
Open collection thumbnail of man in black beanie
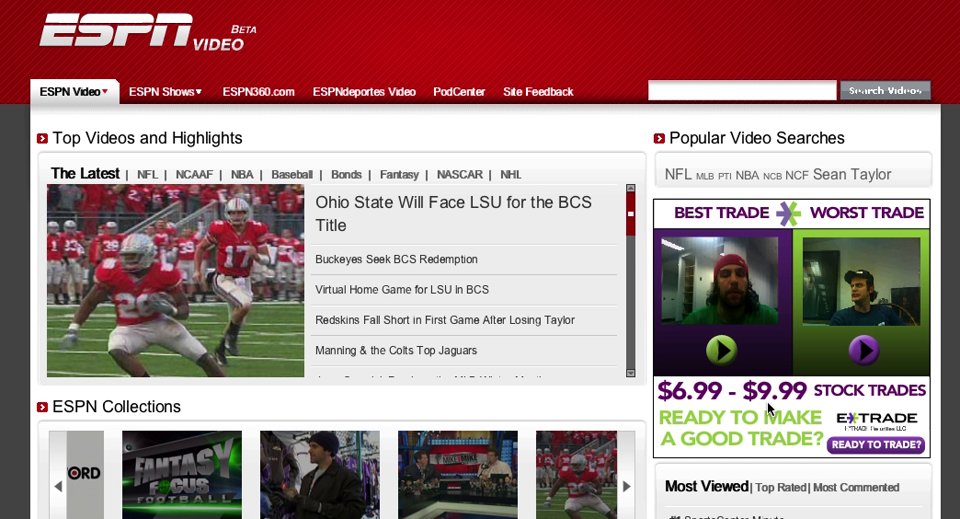[x=320, y=475]
